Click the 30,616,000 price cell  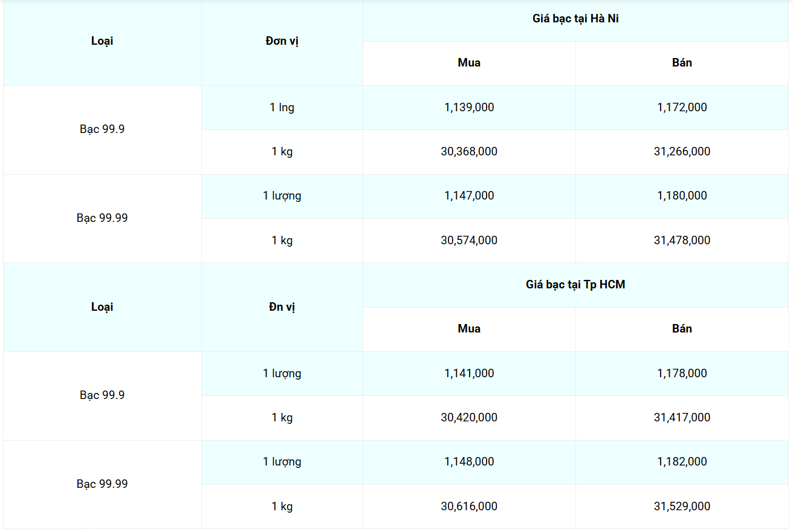[469, 507]
